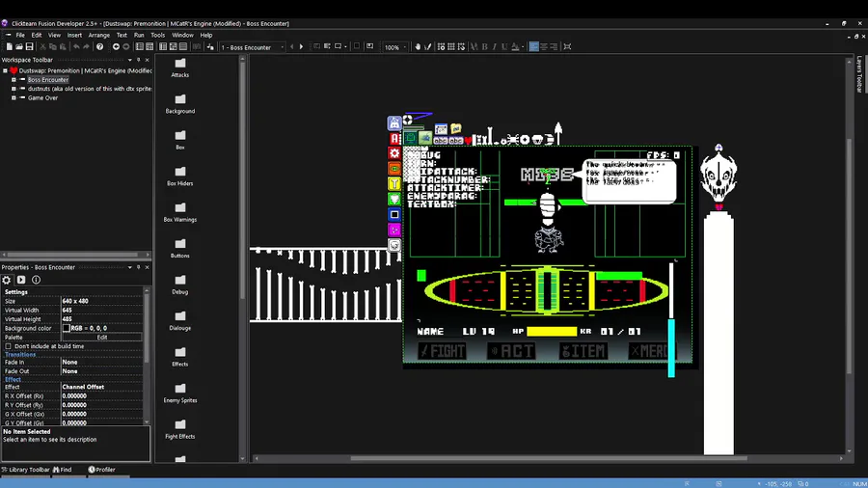
Task: Go to next frame arrow in toolbar
Action: pos(301,47)
